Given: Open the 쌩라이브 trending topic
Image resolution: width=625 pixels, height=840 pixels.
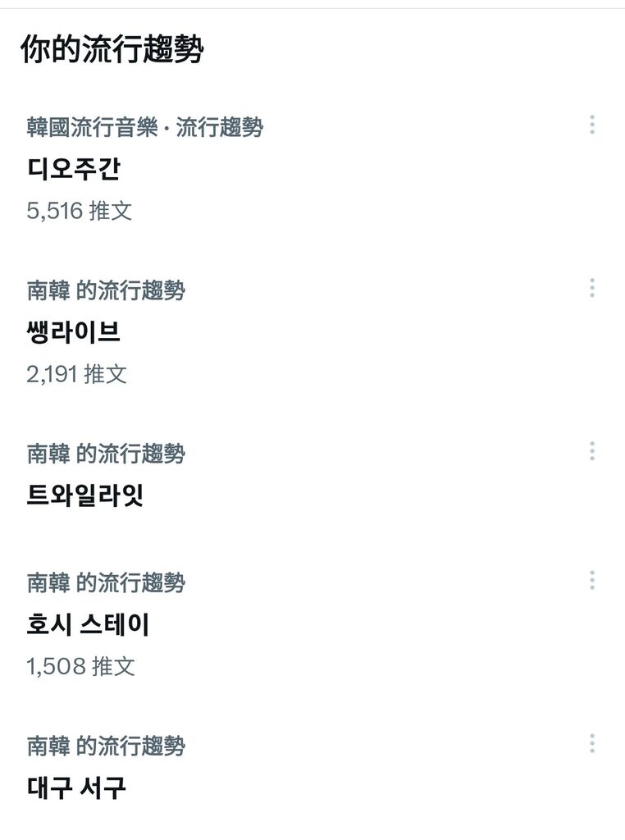Looking at the screenshot, I should (x=73, y=332).
